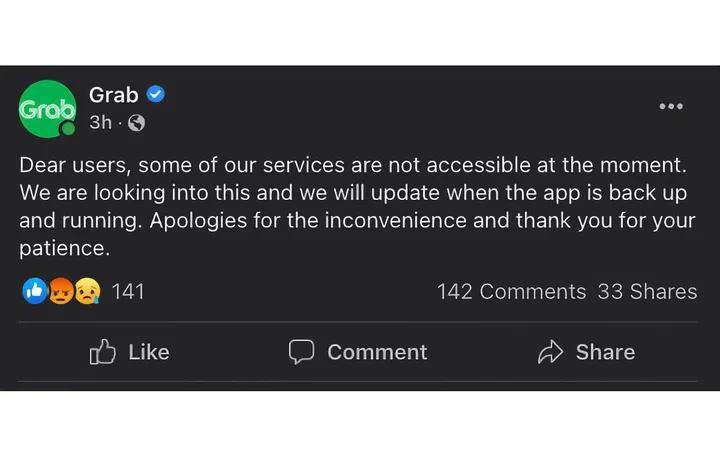Open the three-dots post options menu
This screenshot has height=456, width=720.
pyautogui.click(x=670, y=107)
